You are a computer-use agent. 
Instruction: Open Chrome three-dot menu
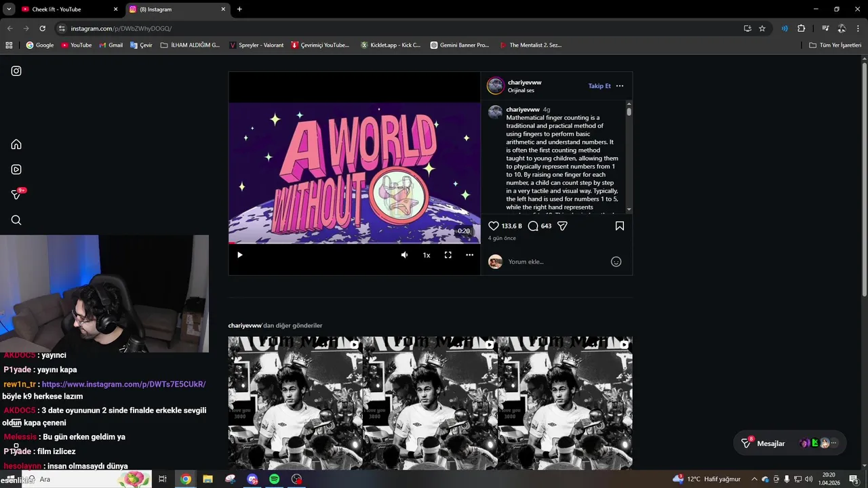(x=859, y=28)
